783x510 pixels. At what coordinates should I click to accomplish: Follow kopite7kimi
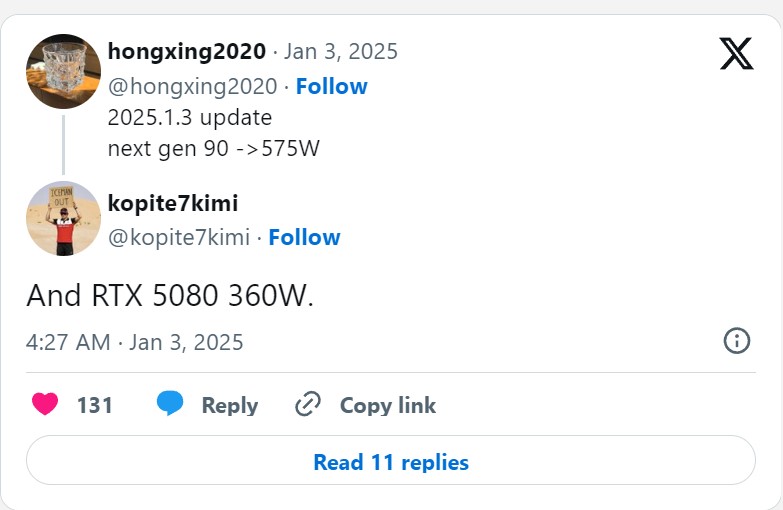click(305, 238)
